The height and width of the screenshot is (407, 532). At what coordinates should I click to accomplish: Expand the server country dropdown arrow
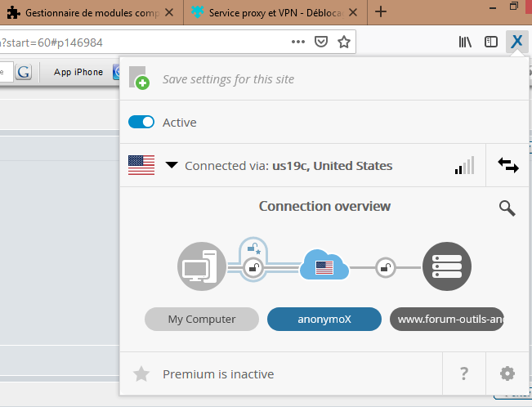pyautogui.click(x=172, y=165)
